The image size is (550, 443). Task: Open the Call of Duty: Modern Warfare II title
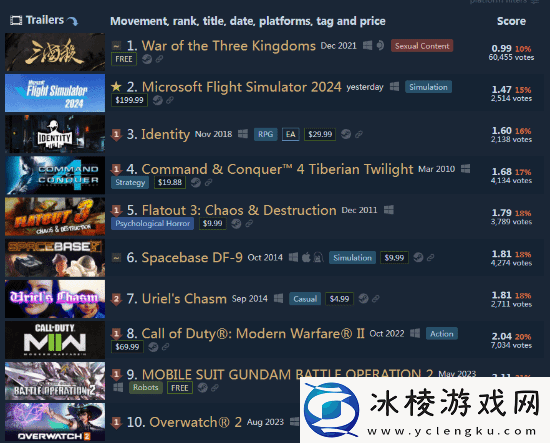pyautogui.click(x=253, y=333)
